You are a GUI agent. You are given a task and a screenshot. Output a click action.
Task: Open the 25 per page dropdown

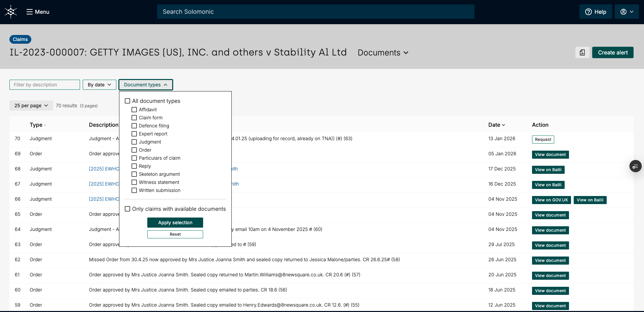(31, 106)
